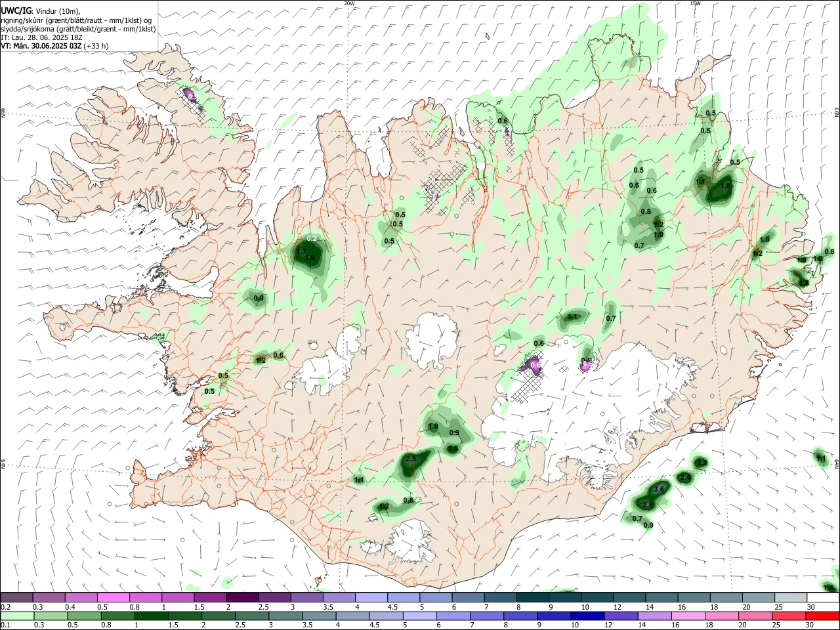The height and width of the screenshot is (630, 840).
Task: Select the upper legend mauve swatch labeled 0.2
Action: (16, 598)
